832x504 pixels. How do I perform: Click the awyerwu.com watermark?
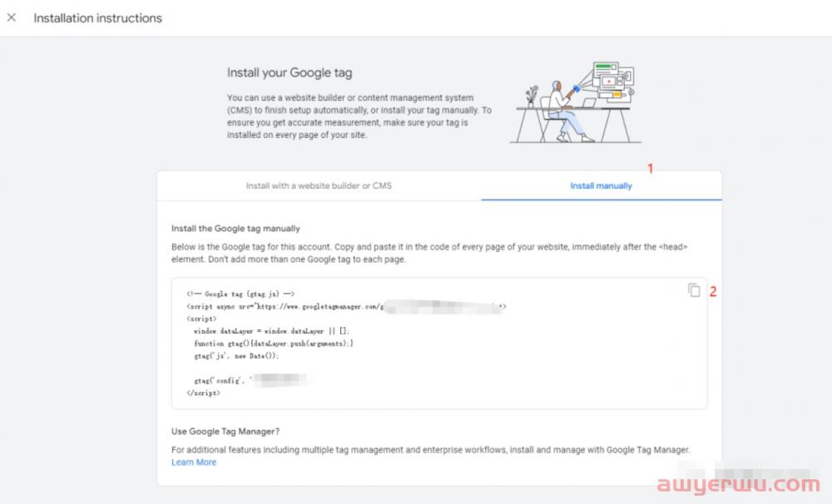(738, 484)
